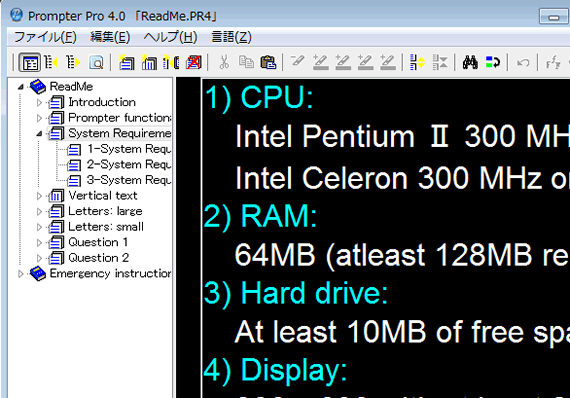The width and height of the screenshot is (570, 398).
Task: Expand the Letters: small node
Action: click(x=39, y=227)
